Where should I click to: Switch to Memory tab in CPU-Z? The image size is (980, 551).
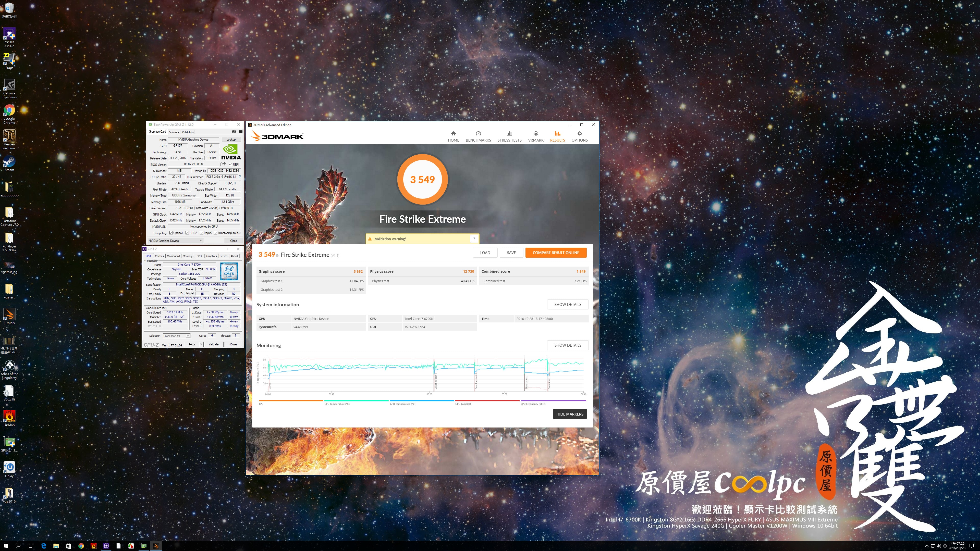[x=188, y=256]
